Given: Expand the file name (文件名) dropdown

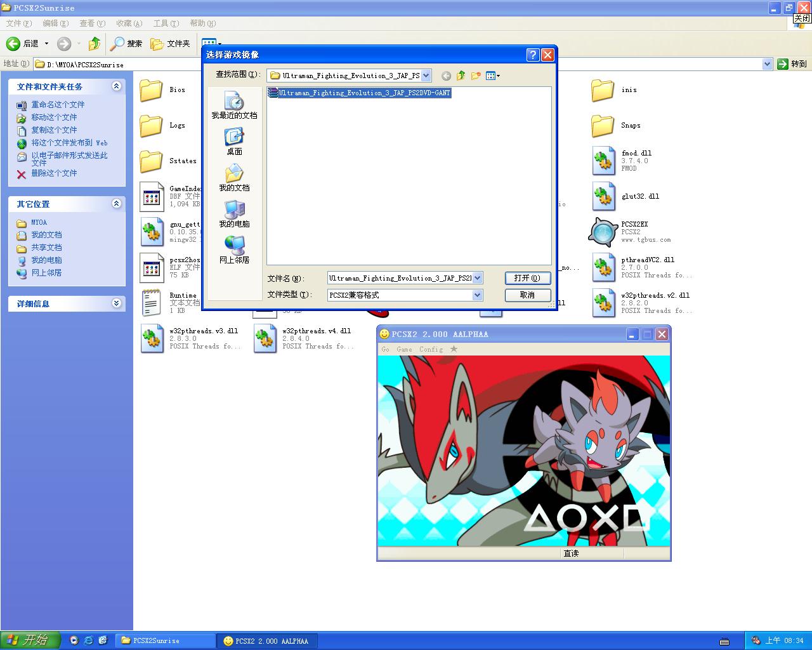Looking at the screenshot, I should pyautogui.click(x=478, y=278).
